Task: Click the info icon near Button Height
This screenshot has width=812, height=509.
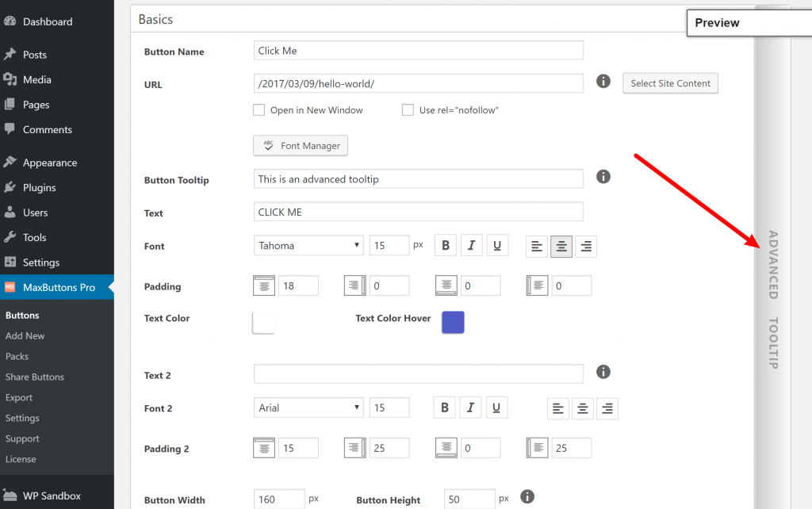Action: click(x=527, y=496)
